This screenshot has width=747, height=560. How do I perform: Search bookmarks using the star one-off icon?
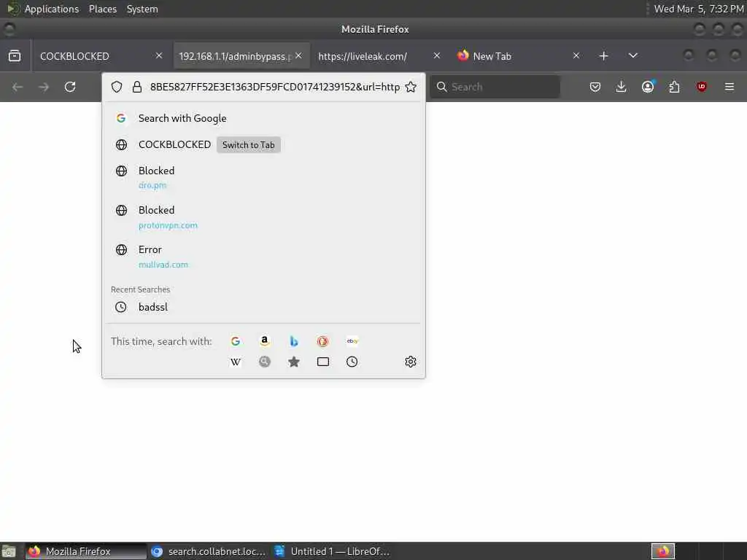pos(294,362)
